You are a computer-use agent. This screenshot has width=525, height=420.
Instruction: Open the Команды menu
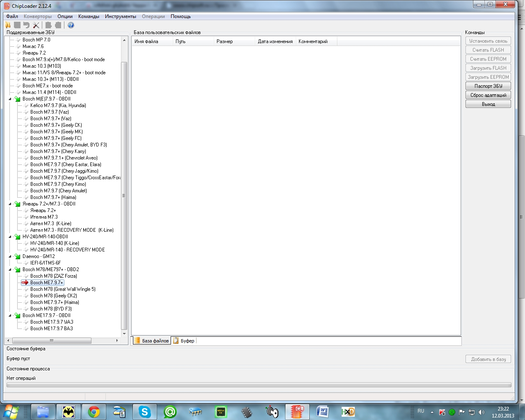(89, 16)
